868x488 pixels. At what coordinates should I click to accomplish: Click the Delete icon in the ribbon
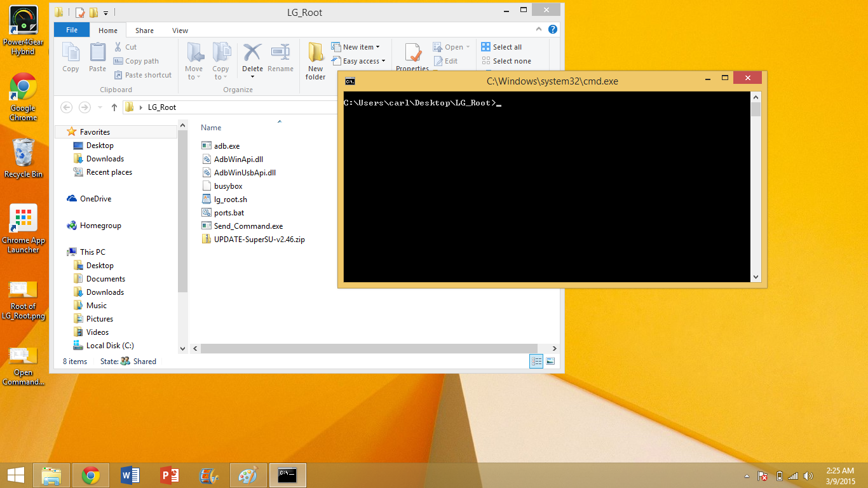(x=252, y=54)
